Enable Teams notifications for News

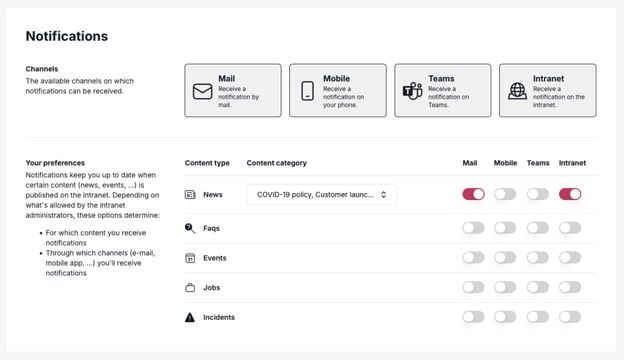(538, 194)
